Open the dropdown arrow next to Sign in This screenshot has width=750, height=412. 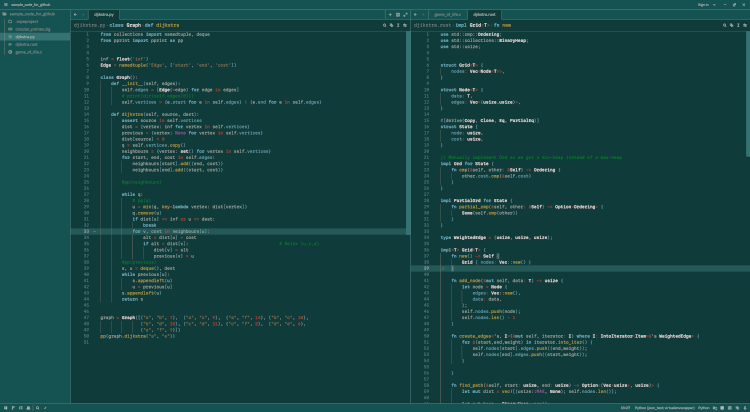point(714,4)
